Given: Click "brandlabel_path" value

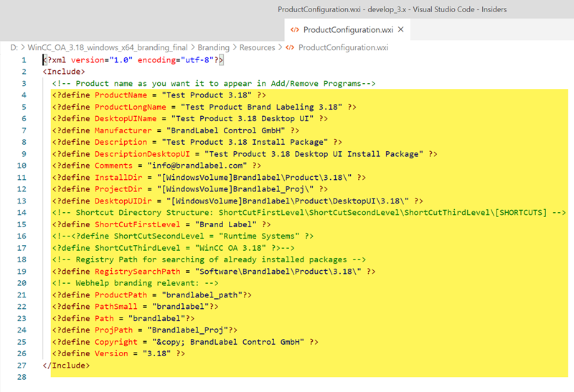Looking at the screenshot, I should (202, 295).
